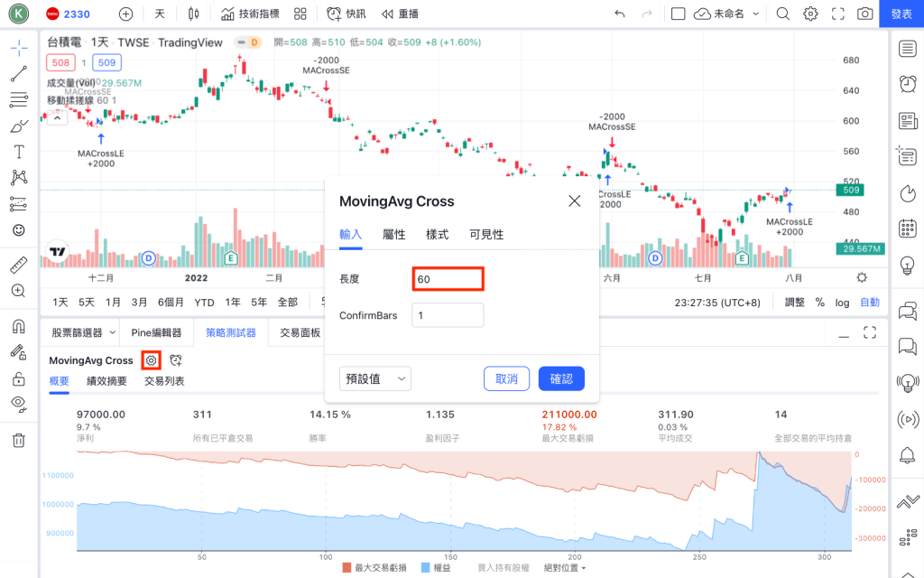Screen dimensions: 924x578
Task: Switch to the 可見性 tab in dialog
Action: pyautogui.click(x=486, y=235)
